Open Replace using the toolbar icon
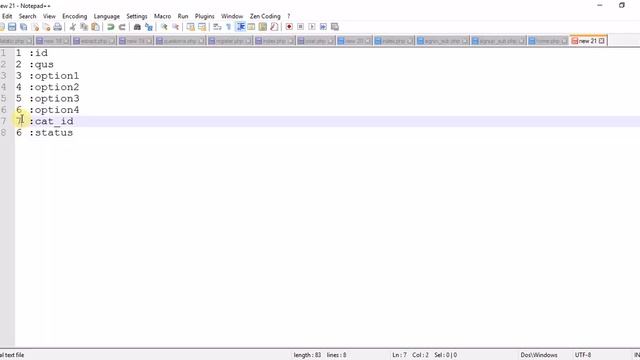Screen dimensions: 640x360 [x=149, y=27]
